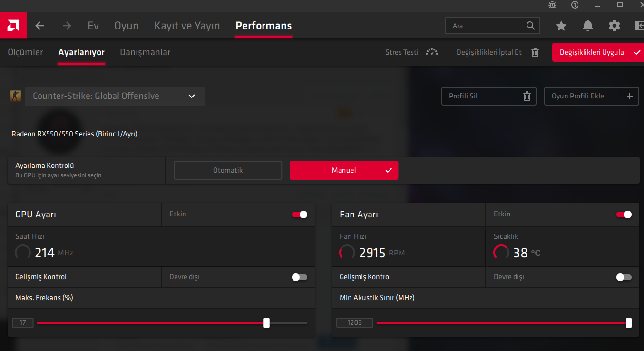Click the GPU Ayarı heading
Viewport: 644px width, 351px height.
click(x=36, y=214)
